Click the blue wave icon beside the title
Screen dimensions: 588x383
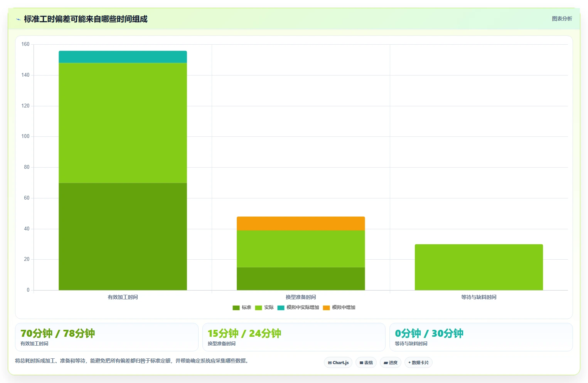pos(18,19)
